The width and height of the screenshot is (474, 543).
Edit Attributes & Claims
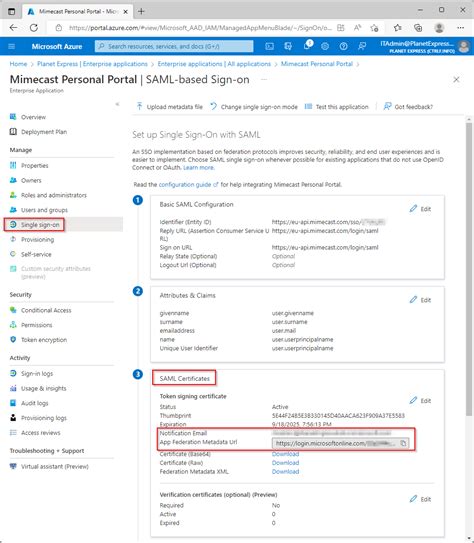(420, 300)
